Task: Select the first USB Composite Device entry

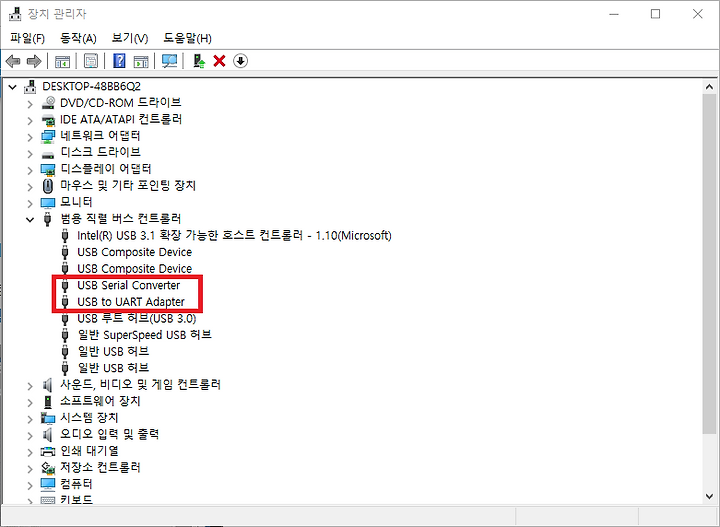Action: click(x=135, y=252)
